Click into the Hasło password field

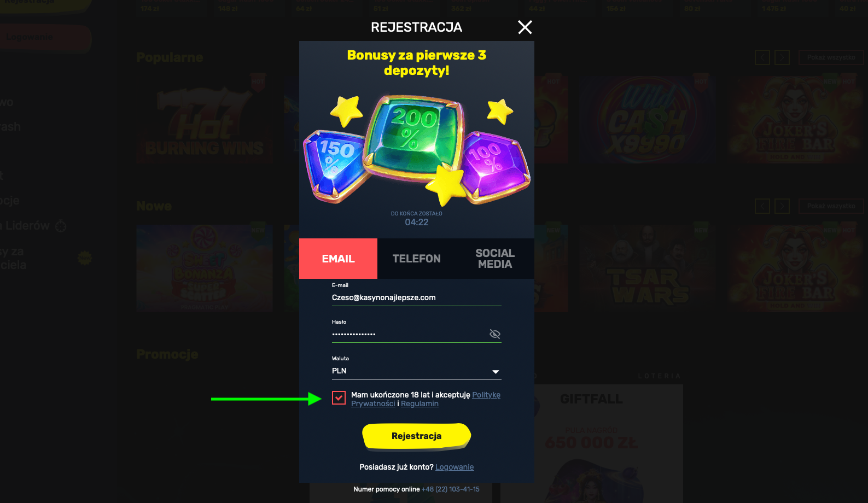click(409, 334)
